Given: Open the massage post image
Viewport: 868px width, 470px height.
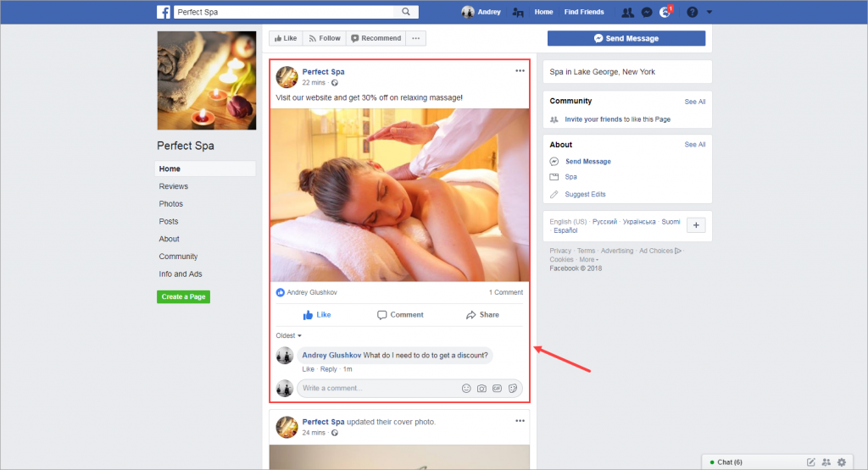Looking at the screenshot, I should 400,195.
